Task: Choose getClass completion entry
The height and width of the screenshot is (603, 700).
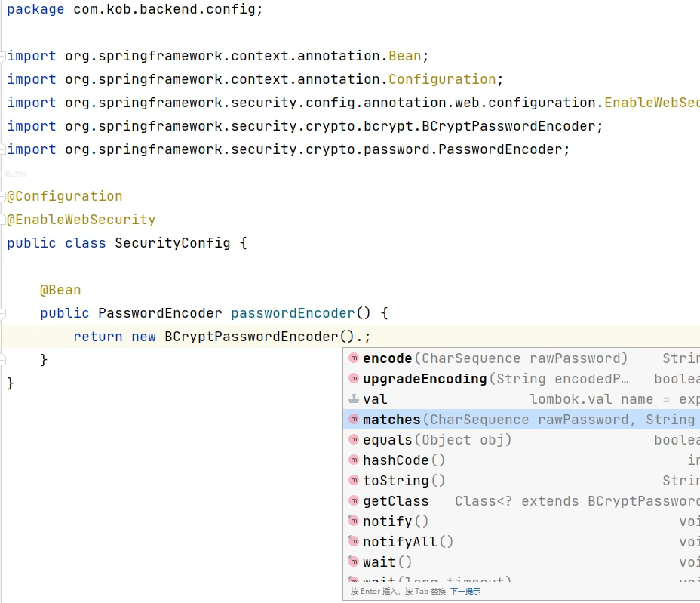Action: pyautogui.click(x=521, y=501)
